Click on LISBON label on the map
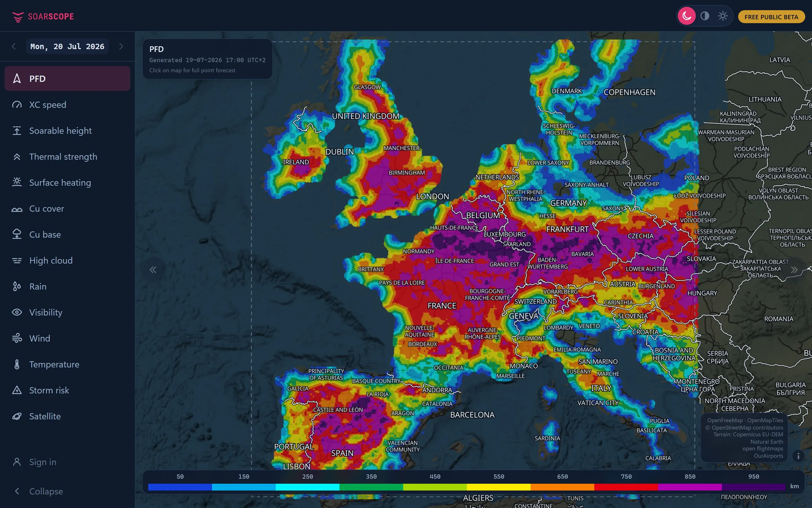Image resolution: width=812 pixels, height=508 pixels. coord(297,466)
